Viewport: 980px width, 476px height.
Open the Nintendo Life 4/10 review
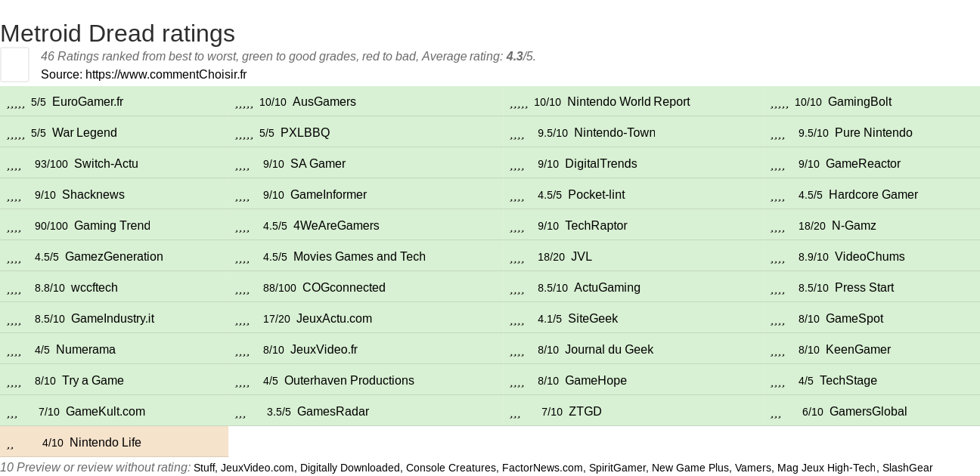105,443
